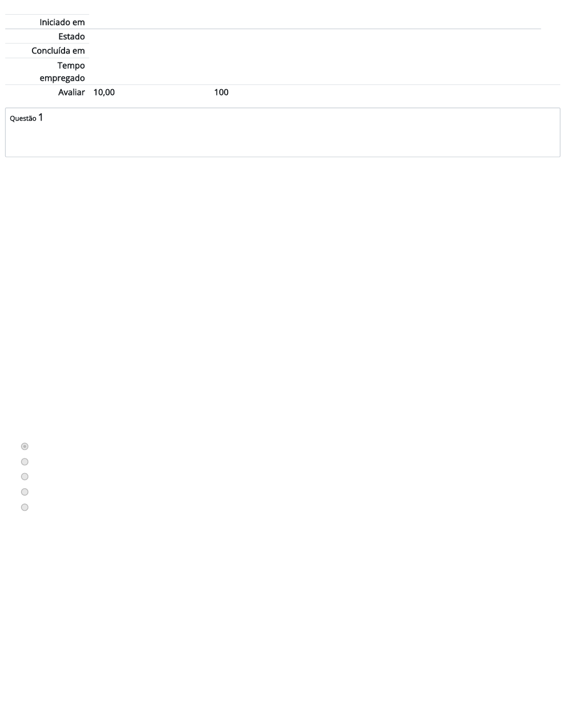This screenshot has width=565, height=728.
Task: Pick the third answer radio button
Action: coord(25,477)
